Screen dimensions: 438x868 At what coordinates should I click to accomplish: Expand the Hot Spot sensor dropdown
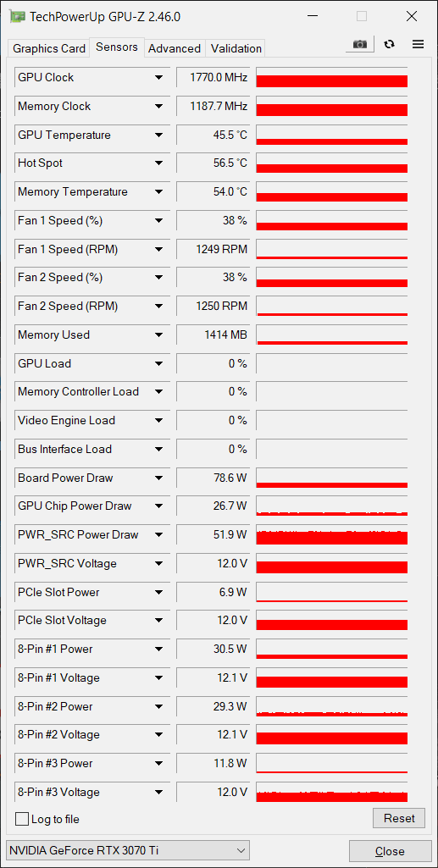(159, 163)
